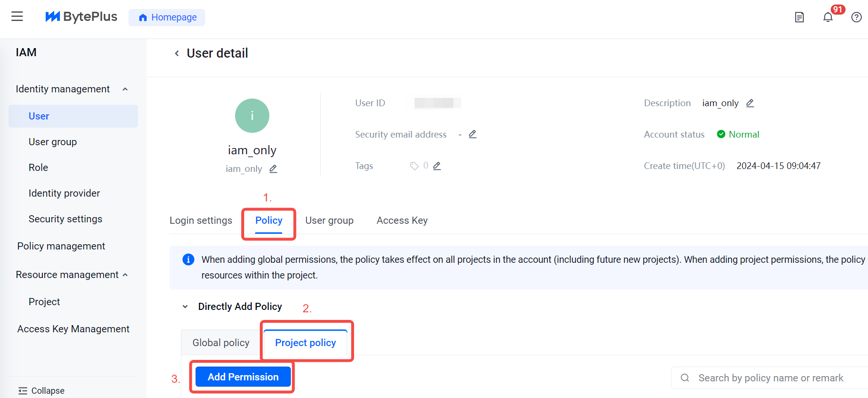Open Policy management in the sidebar
Viewport: 868px width, 398px height.
click(x=61, y=246)
